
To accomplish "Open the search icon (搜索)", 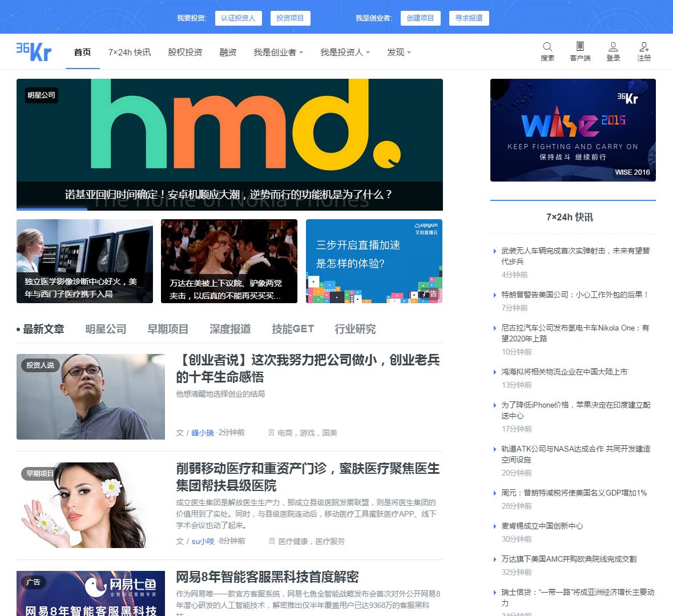I will tap(547, 51).
